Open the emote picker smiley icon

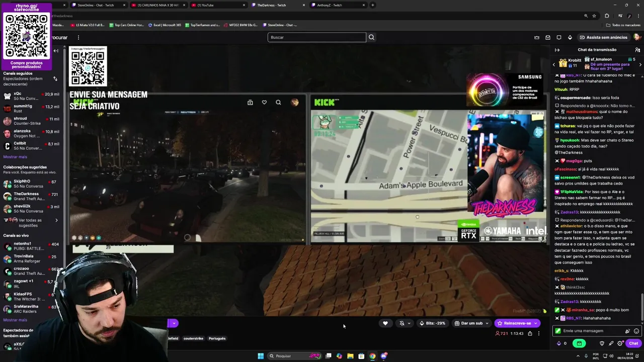pyautogui.click(x=636, y=331)
